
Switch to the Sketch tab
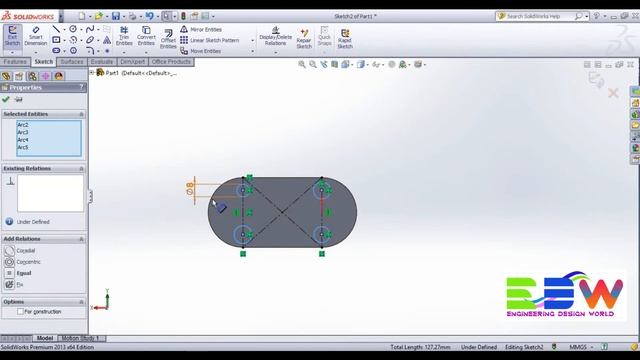(44, 62)
